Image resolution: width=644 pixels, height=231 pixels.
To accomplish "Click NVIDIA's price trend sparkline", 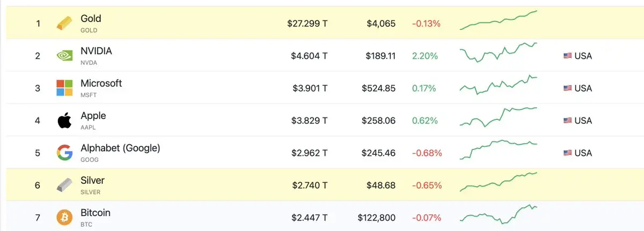I will pyautogui.click(x=499, y=54).
